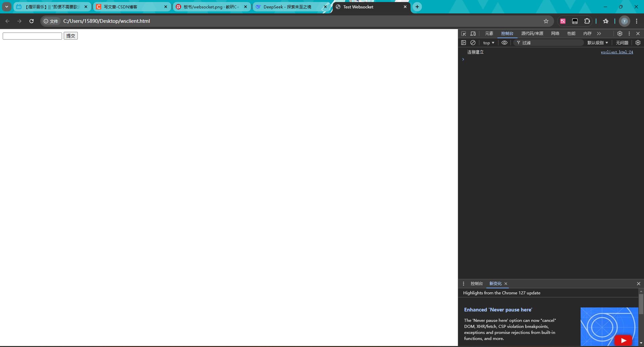This screenshot has height=347, width=644.
Task: Open a new browser tab
Action: (x=417, y=7)
